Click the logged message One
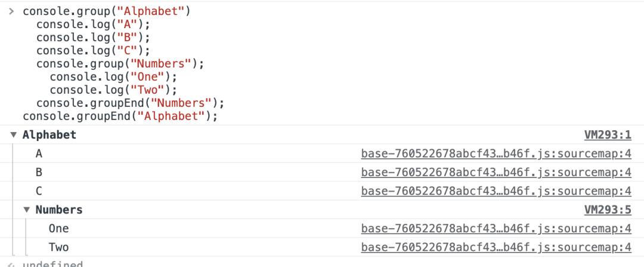This screenshot has height=267, width=644. (58, 229)
